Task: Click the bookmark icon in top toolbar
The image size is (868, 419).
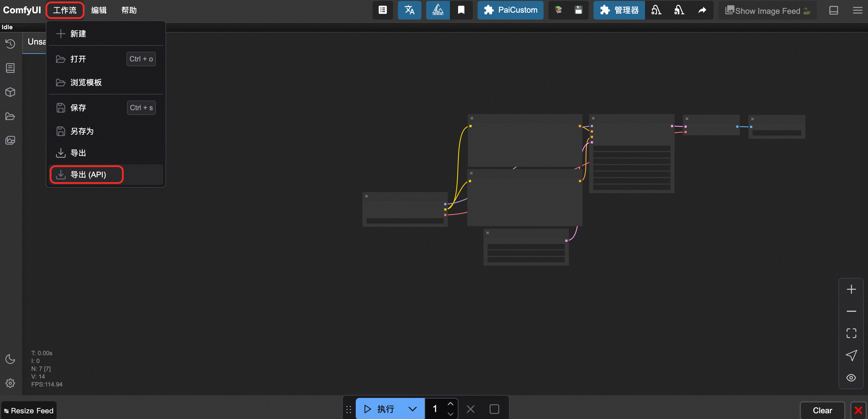Action: [461, 10]
